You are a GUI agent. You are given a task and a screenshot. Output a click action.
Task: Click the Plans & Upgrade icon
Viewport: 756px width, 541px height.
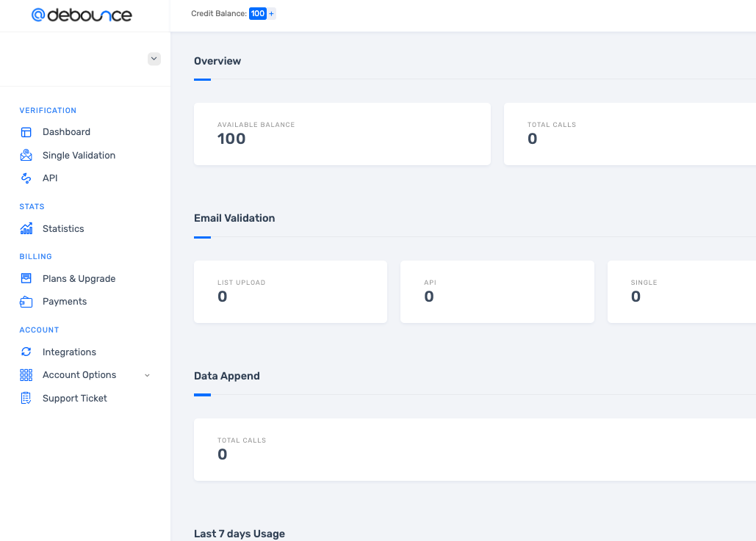pyautogui.click(x=26, y=278)
